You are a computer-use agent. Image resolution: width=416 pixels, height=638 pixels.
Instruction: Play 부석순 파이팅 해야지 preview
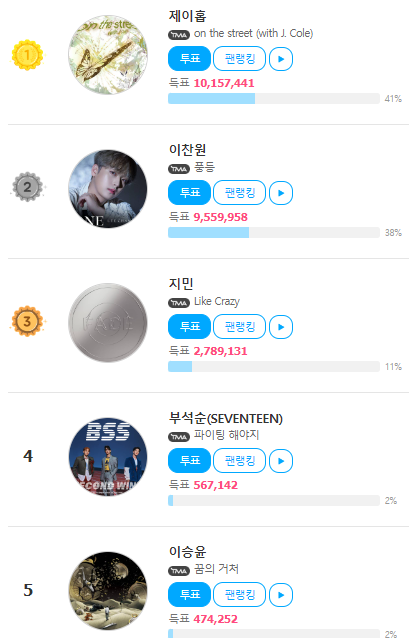pyautogui.click(x=281, y=461)
